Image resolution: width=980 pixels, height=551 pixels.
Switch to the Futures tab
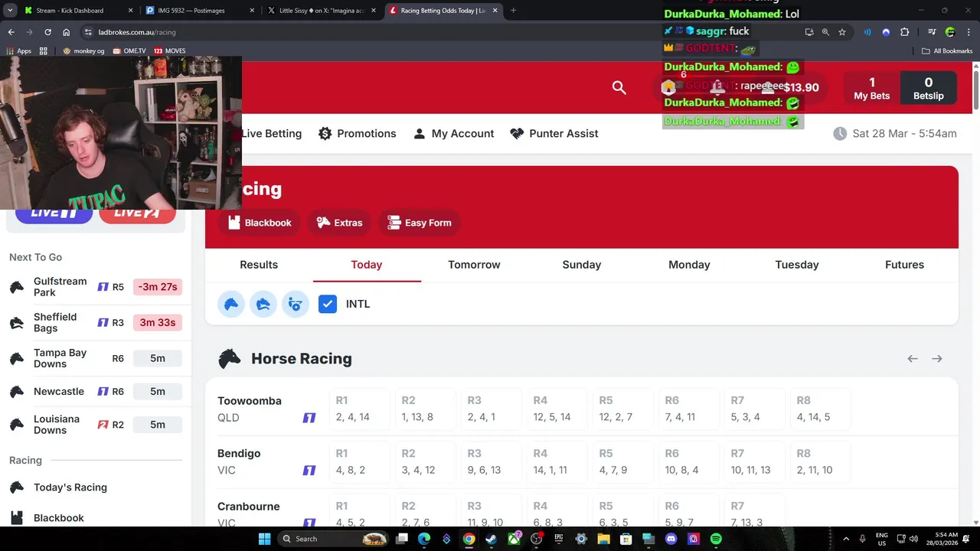point(904,265)
